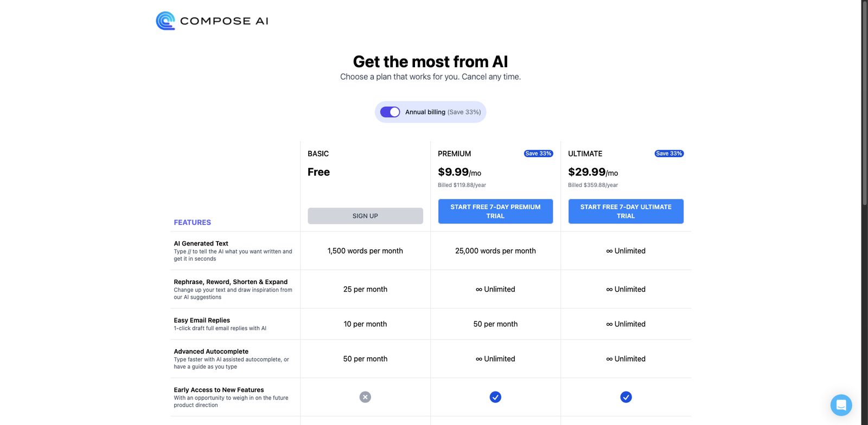Click the Advanced Autocomplete feature title

[x=211, y=351]
